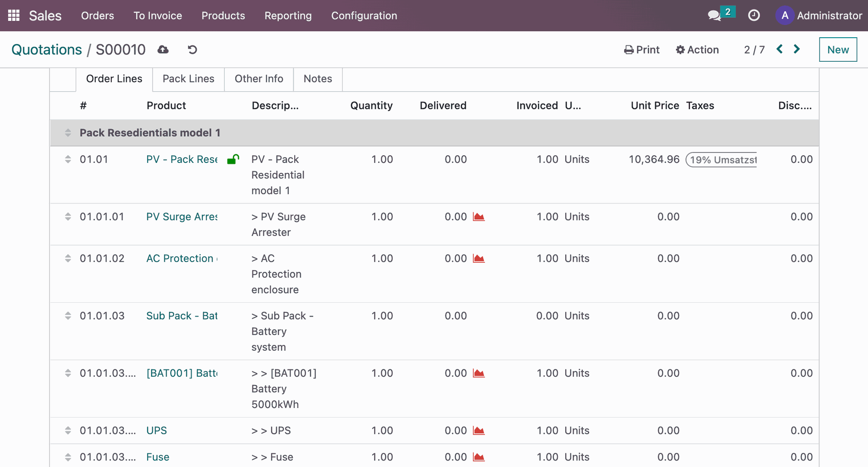Click forecast chart icon on Fuse row
This screenshot has width=868, height=467.
[x=478, y=457]
